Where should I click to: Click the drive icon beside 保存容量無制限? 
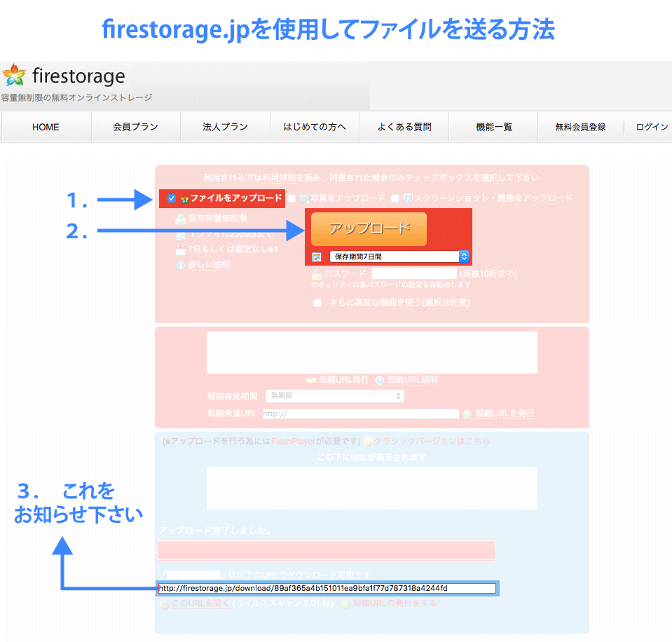coord(181,219)
